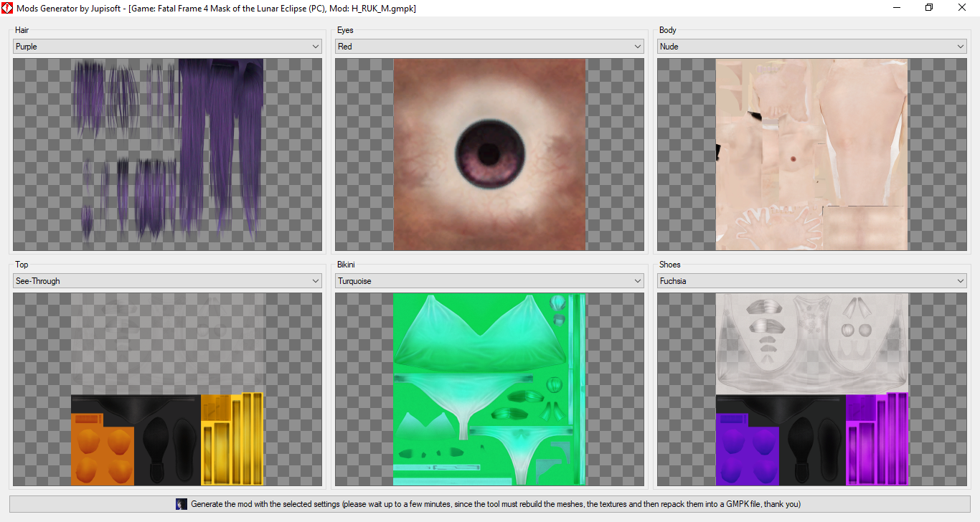Click the icon on the Generate button

point(182,504)
